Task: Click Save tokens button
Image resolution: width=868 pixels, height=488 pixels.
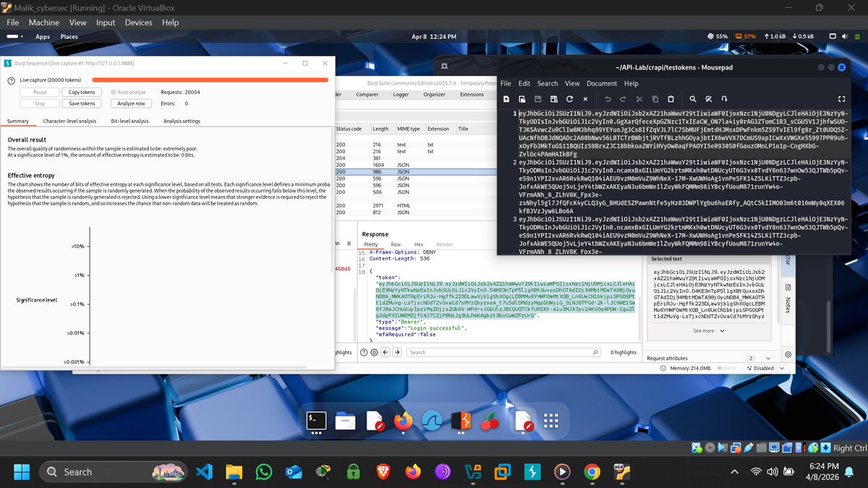Action: (82, 103)
